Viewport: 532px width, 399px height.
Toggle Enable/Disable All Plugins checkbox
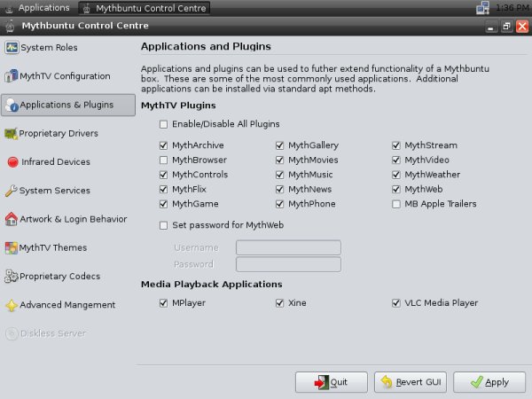coord(163,124)
